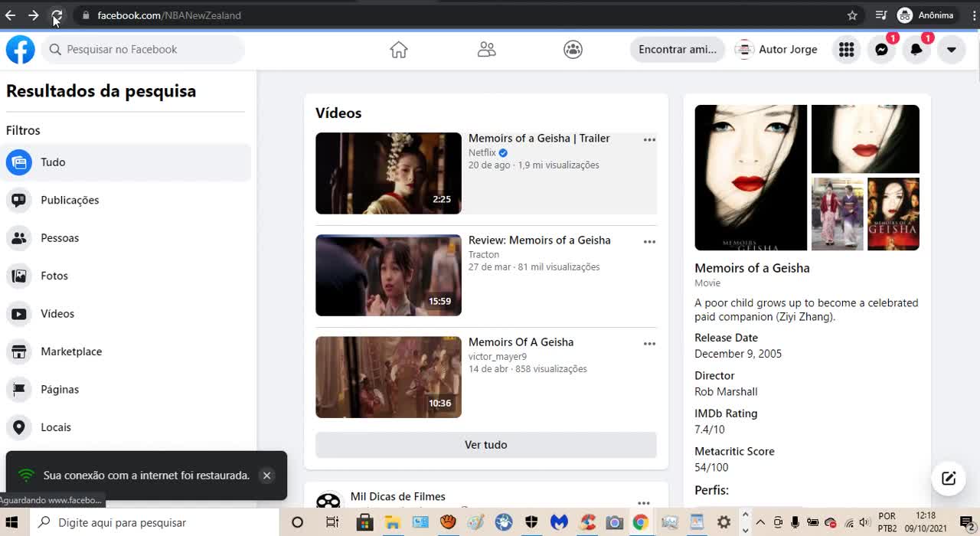Select the Pessoas filter

pos(126,238)
